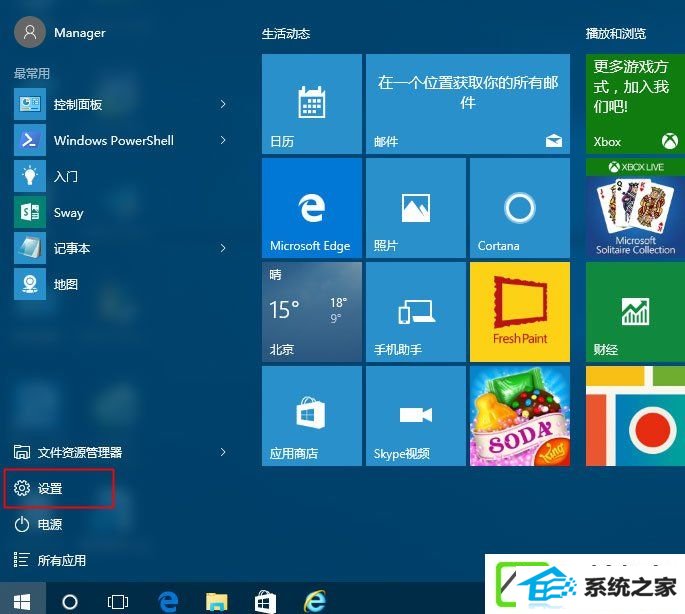The image size is (685, 614).
Task: Click the Windows Start button
Action: pyautogui.click(x=22, y=601)
